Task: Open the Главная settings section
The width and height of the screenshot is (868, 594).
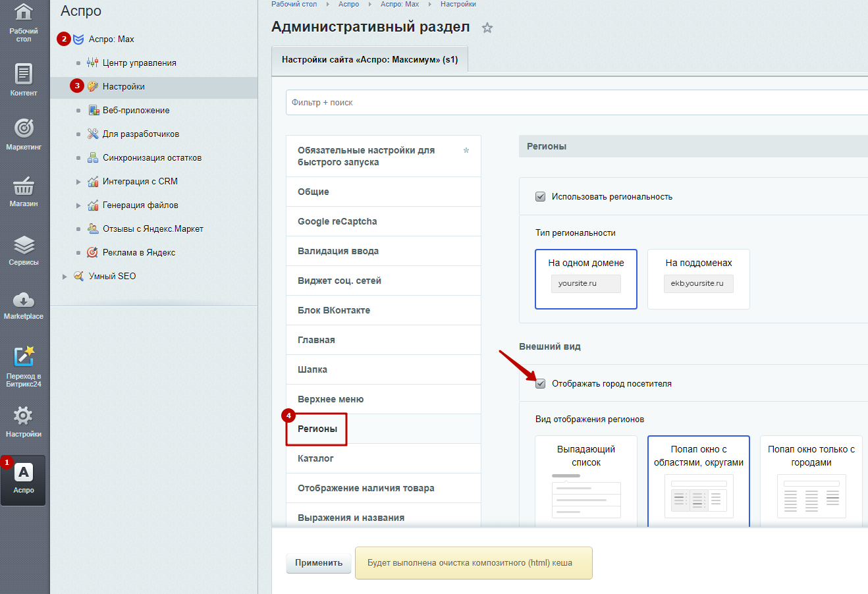Action: [383, 340]
